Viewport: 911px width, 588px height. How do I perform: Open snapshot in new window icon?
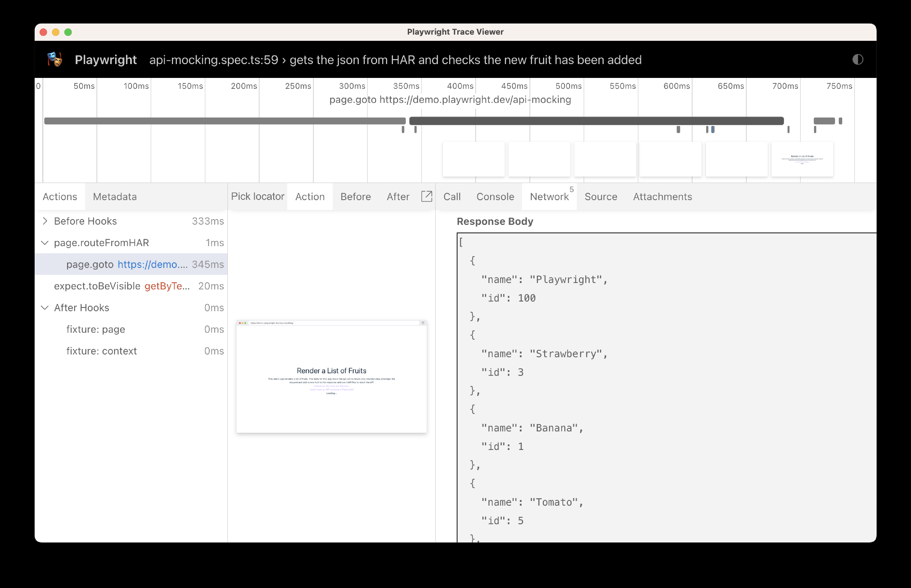(x=427, y=196)
